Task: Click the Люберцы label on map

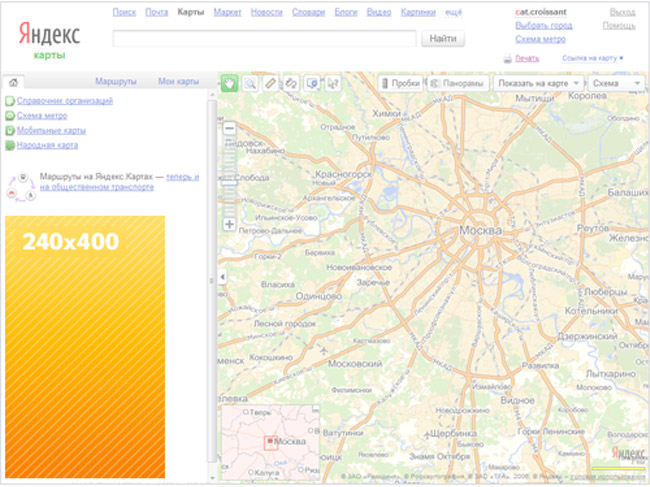Action: pos(606,292)
